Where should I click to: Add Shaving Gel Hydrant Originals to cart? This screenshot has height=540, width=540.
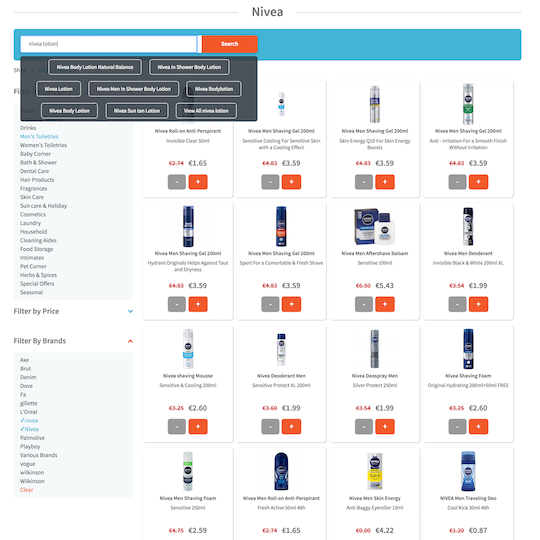(x=198, y=304)
